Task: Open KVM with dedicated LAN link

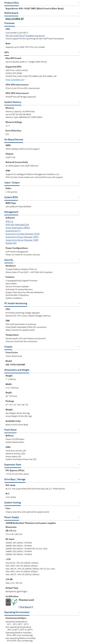Action: [17, 225]
